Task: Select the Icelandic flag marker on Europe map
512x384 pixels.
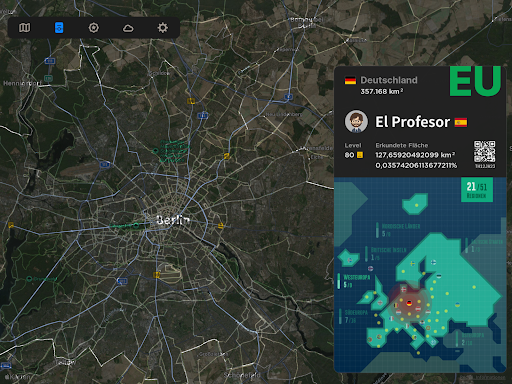Action: 350,260
